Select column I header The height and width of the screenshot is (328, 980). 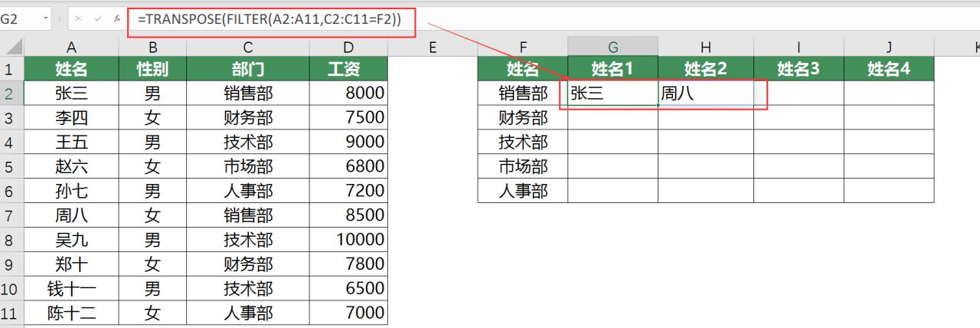799,48
